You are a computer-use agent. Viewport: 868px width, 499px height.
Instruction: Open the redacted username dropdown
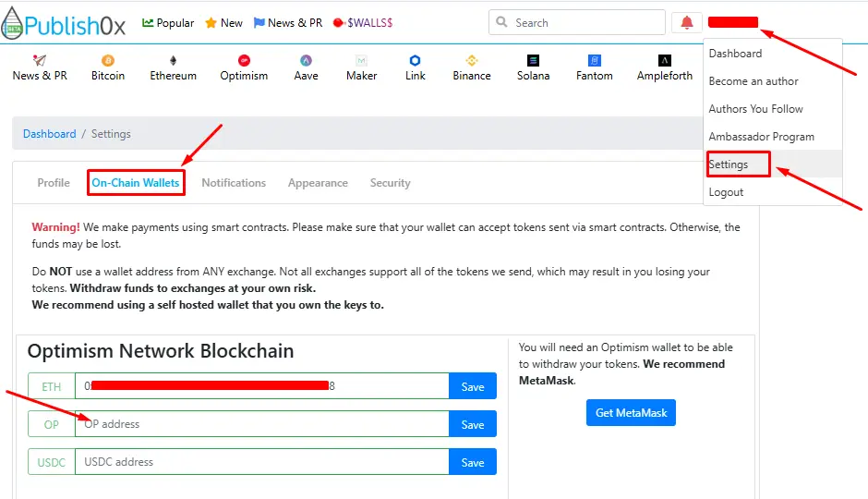tap(733, 22)
